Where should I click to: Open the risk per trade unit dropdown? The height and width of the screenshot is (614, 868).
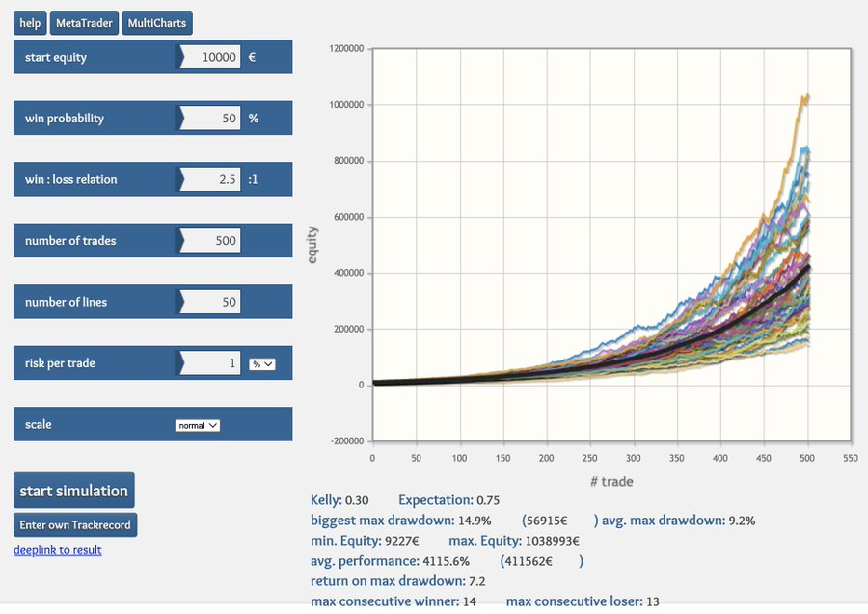pyautogui.click(x=262, y=364)
